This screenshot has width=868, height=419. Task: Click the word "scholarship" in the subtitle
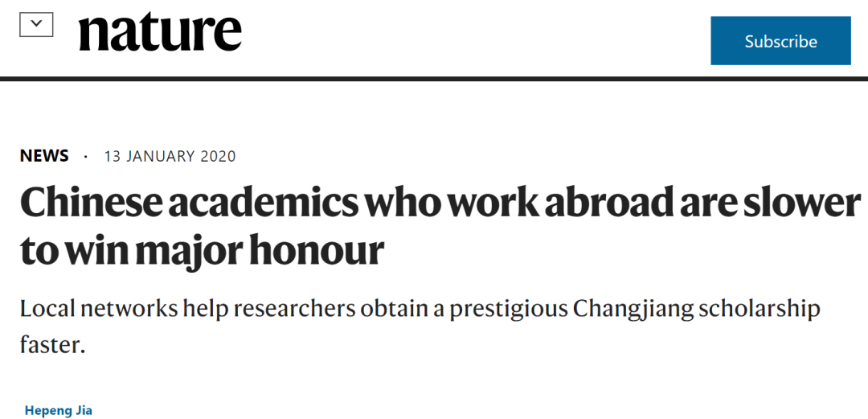[x=759, y=309]
